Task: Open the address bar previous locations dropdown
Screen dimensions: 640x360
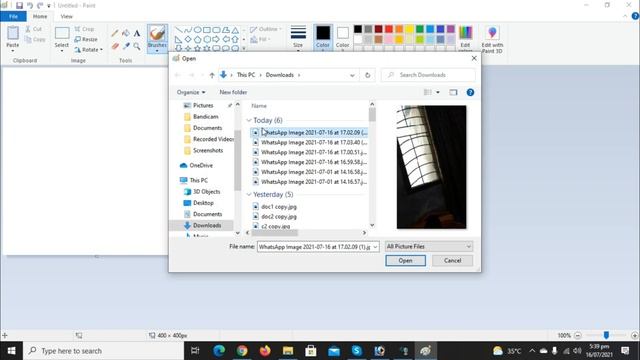Action: tap(352, 75)
